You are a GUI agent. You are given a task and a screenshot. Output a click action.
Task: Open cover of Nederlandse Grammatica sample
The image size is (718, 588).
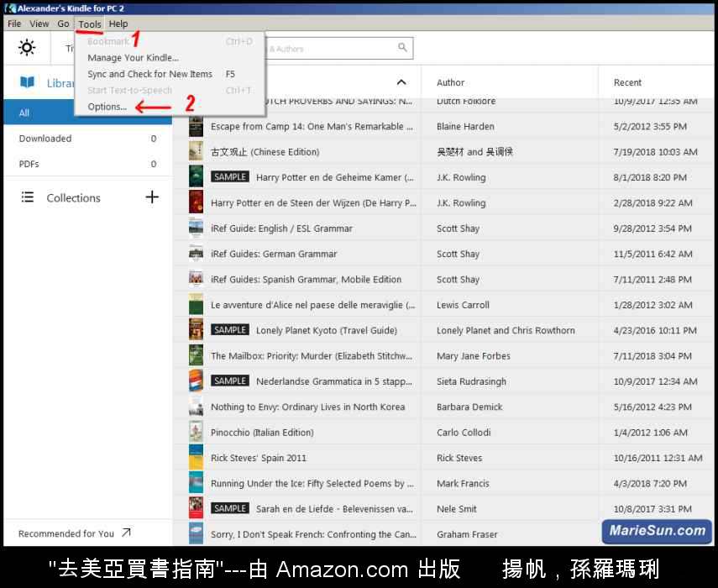(196, 381)
